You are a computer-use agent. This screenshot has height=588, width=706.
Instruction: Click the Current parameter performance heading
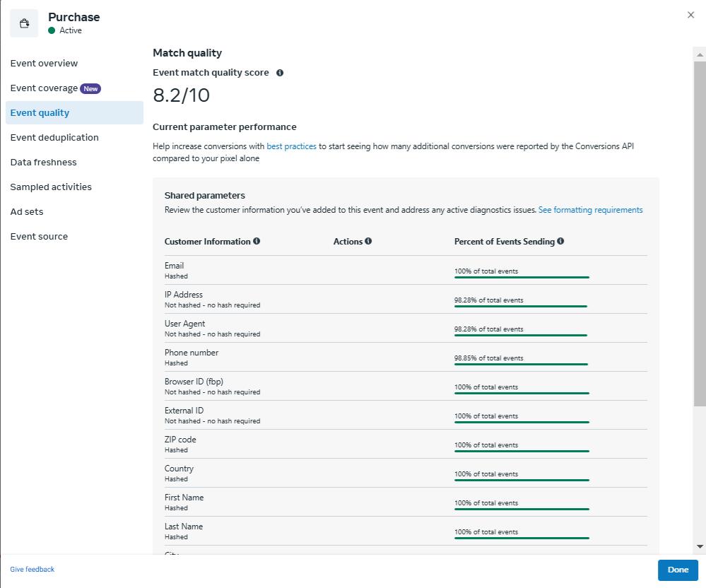pyautogui.click(x=225, y=127)
